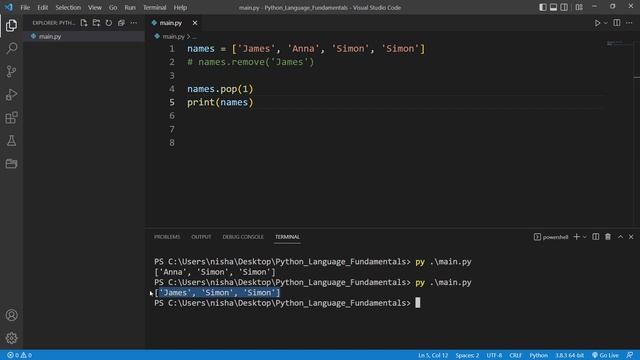640x360 pixels.
Task: Maximize the panel with the chevron
Action: tap(620, 237)
